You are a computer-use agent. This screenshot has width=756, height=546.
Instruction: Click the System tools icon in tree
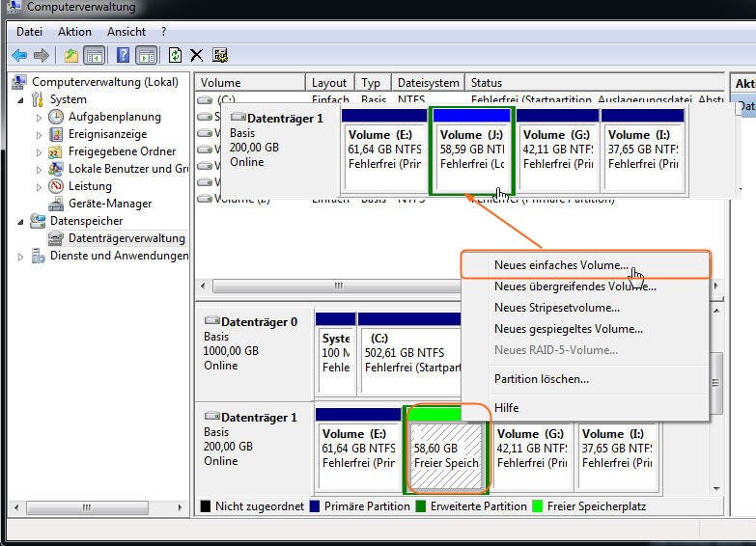coord(38,99)
